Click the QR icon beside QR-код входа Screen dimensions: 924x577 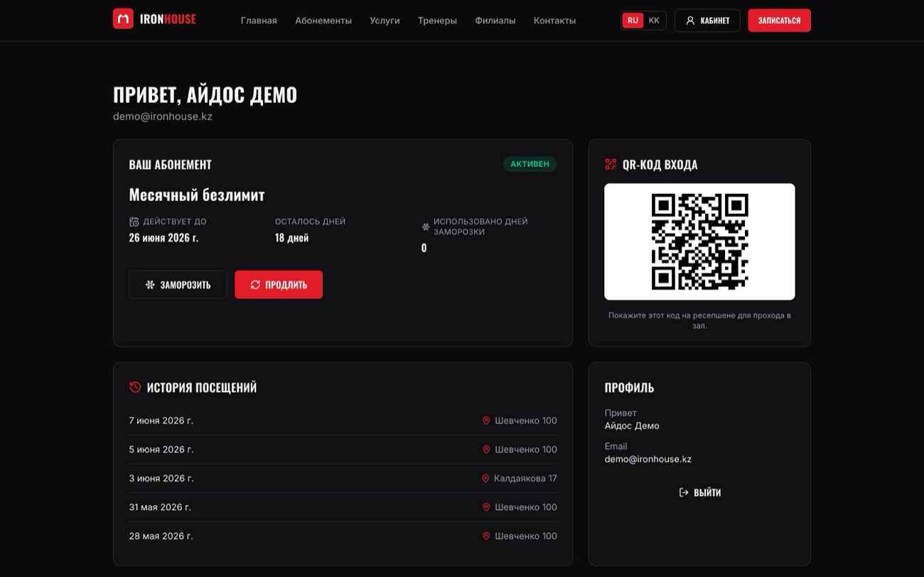pos(611,164)
